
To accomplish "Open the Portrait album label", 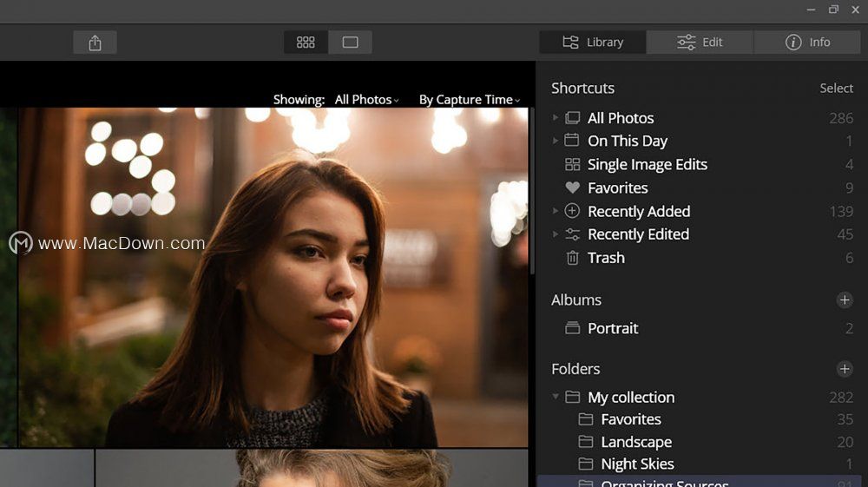I will click(613, 328).
